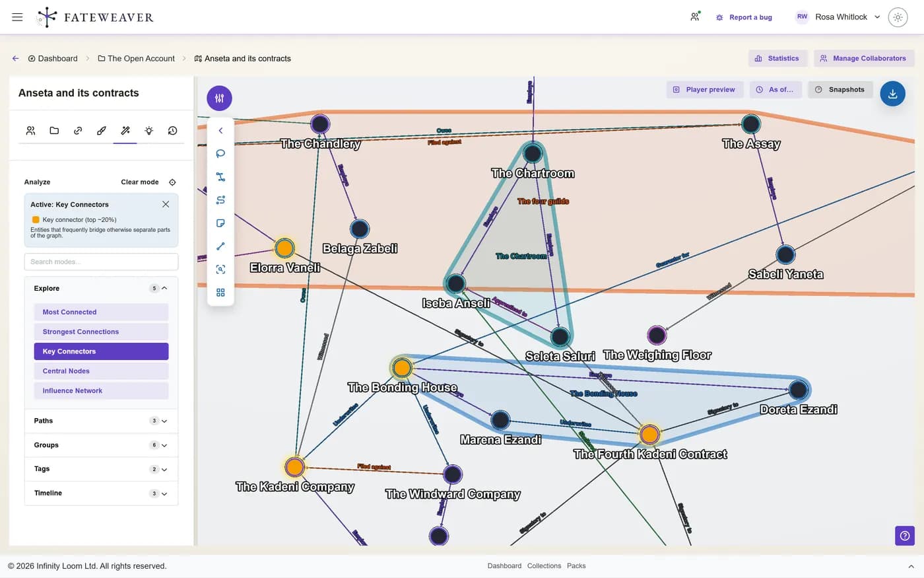Select the path routing tool

click(220, 200)
